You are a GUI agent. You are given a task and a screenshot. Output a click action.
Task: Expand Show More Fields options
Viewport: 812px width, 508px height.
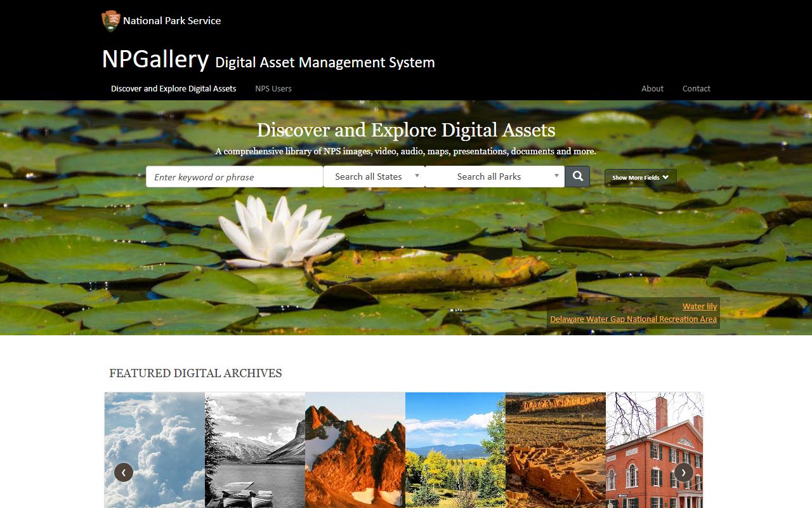click(641, 178)
